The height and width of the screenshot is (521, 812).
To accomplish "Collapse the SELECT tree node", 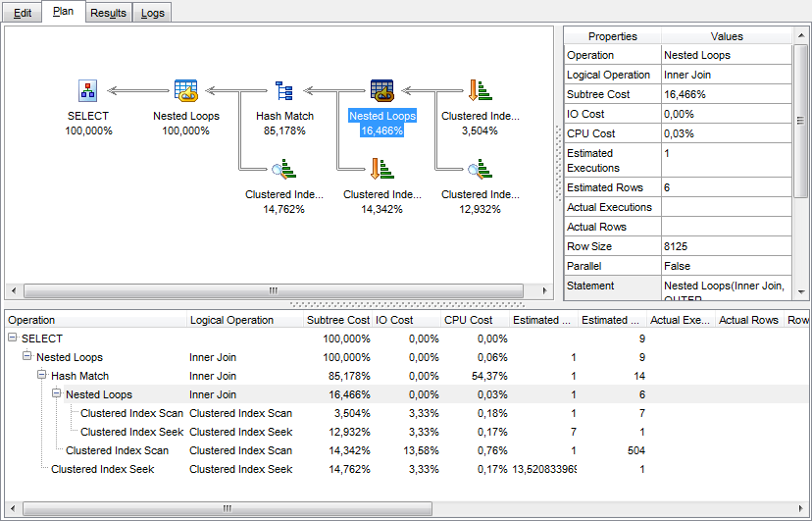I will pyautogui.click(x=13, y=338).
